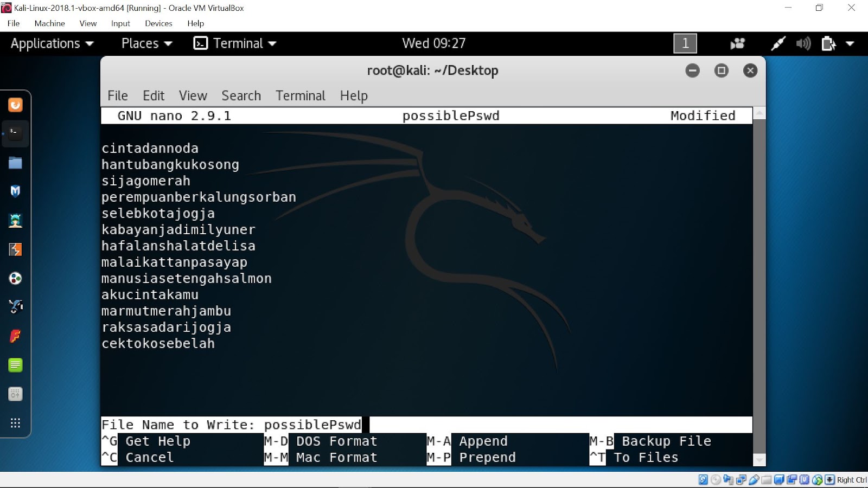The image size is (868, 488).
Task: Click VirtualBox video capture status icon
Action: (792, 479)
